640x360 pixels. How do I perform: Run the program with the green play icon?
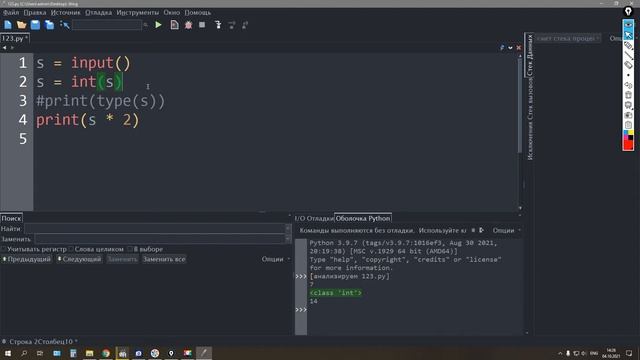click(x=158, y=25)
